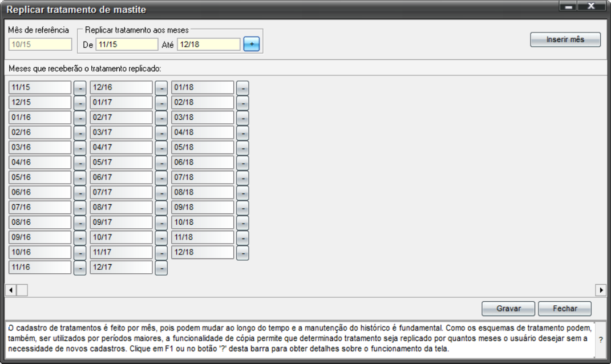Open help with the '?' button
The height and width of the screenshot is (364, 611).
pos(601,340)
